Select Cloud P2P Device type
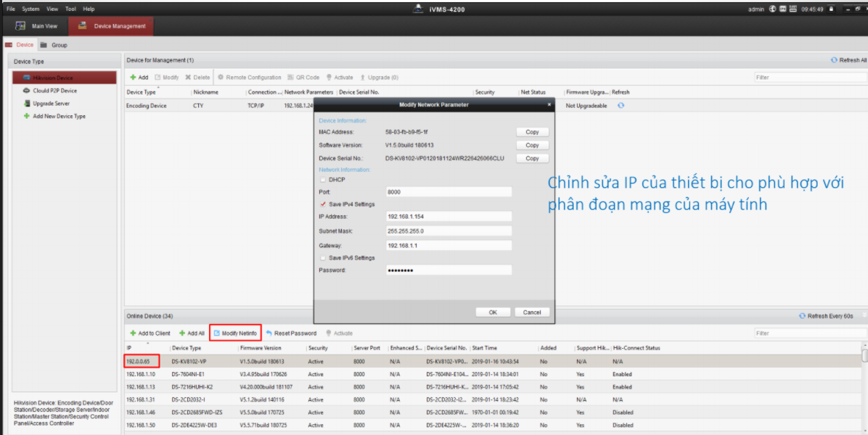Screen dimensions: 868x435 [x=54, y=91]
